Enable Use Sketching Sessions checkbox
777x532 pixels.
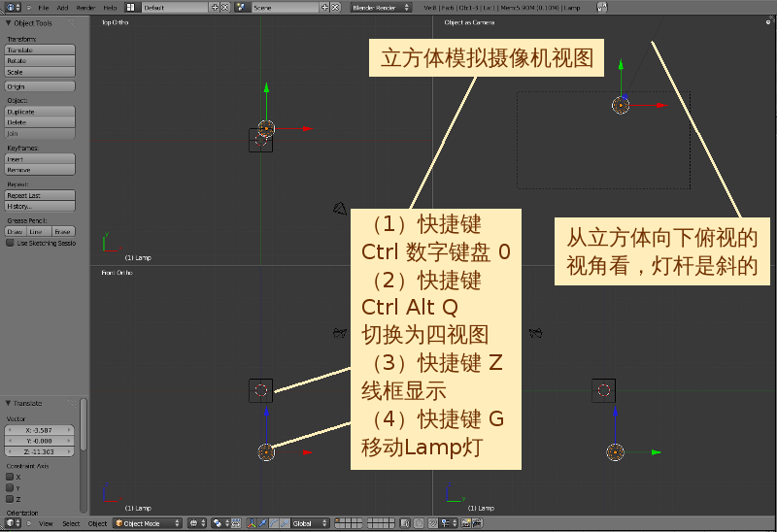point(10,244)
